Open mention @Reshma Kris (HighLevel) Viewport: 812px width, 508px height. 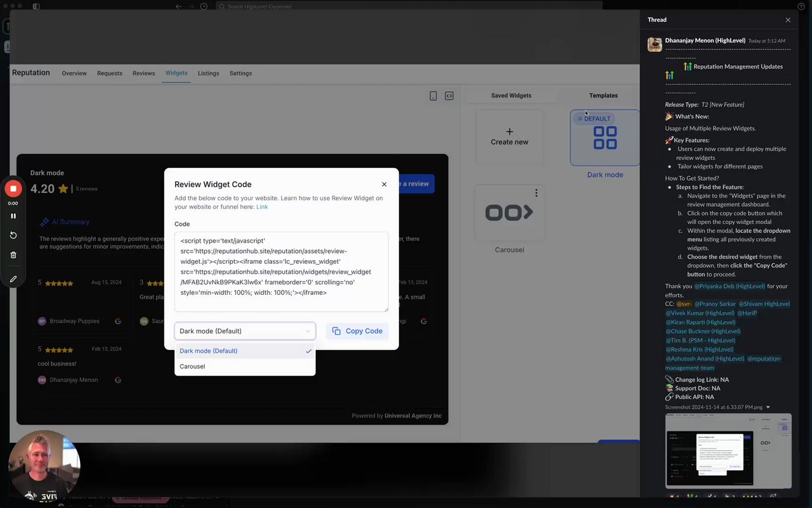699,349
